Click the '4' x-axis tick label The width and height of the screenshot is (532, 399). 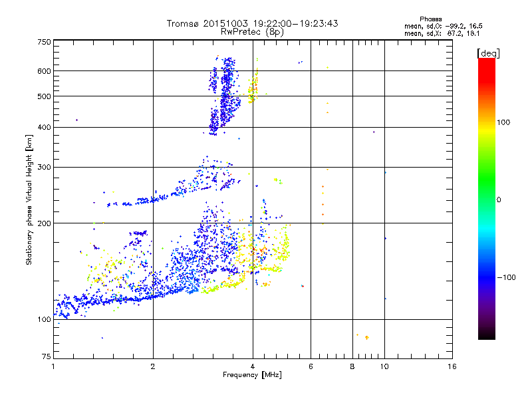point(253,366)
